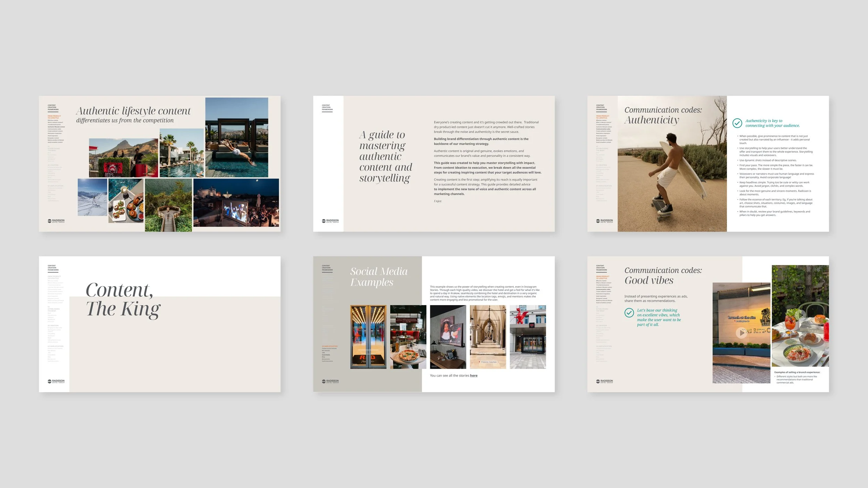This screenshot has width=868, height=488.
Task: Click the Radisson logo on the storytelling guide slide
Action: click(x=331, y=221)
